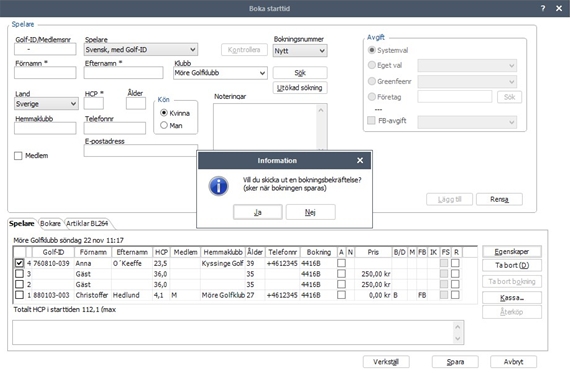570x378 pixels.
Task: Click the Telefonnr input field
Action: pyautogui.click(x=115, y=128)
